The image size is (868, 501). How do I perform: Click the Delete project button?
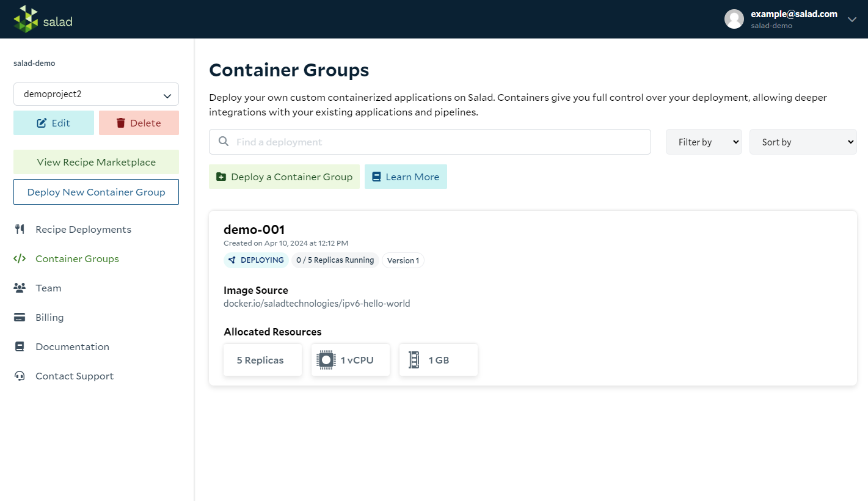[139, 123]
